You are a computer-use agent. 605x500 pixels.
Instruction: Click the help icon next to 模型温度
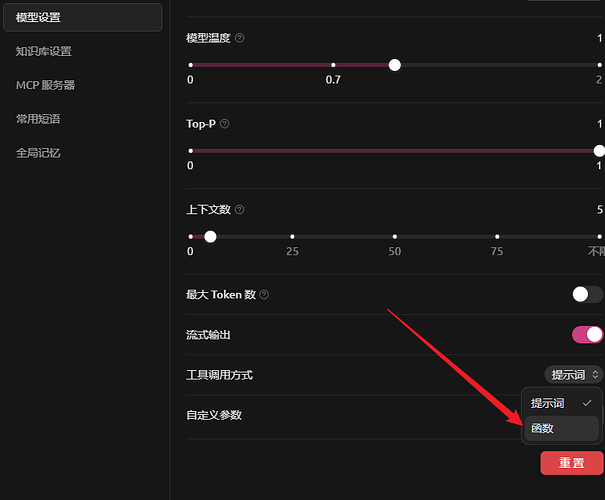(240, 38)
